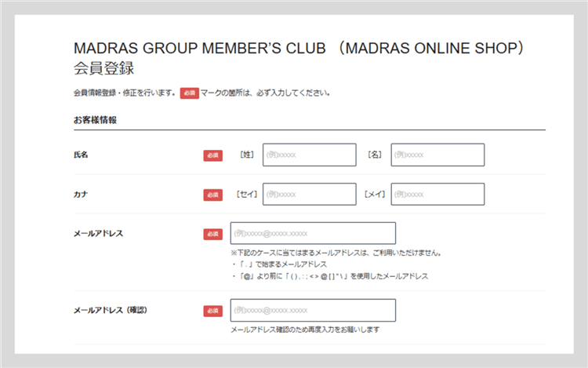Click the note about characters before 「@」
This screenshot has height=368, width=588.
tap(329, 276)
